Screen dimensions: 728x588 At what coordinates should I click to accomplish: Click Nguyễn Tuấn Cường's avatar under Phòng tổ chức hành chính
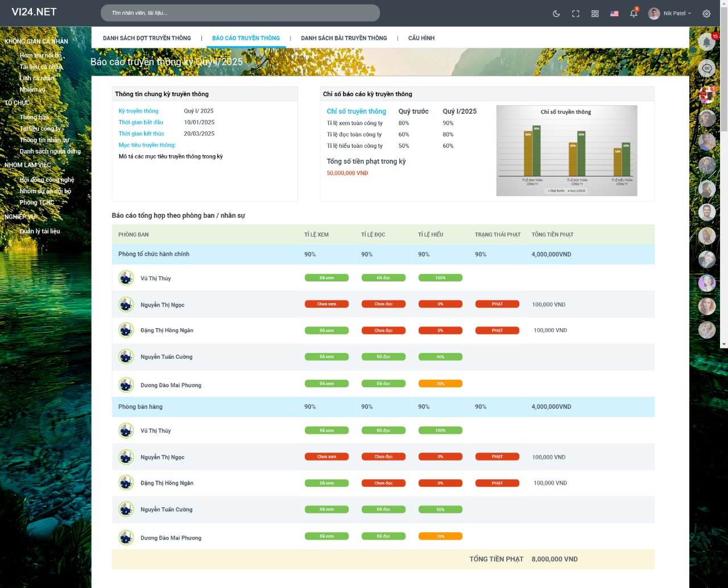coord(126,357)
